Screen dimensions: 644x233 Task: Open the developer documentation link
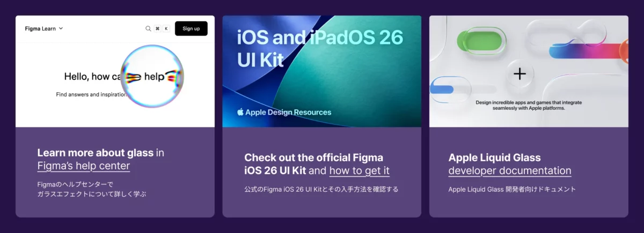click(x=509, y=171)
